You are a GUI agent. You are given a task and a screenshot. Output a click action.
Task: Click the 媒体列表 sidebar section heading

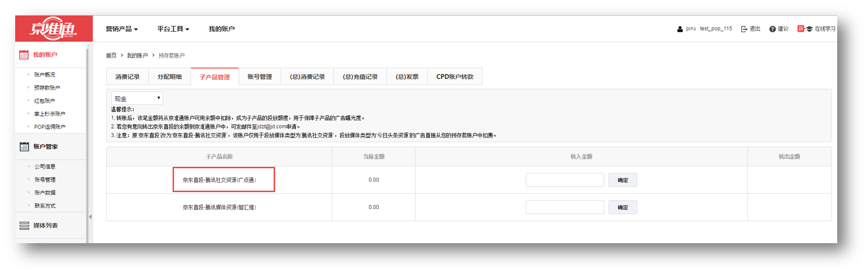click(x=46, y=226)
